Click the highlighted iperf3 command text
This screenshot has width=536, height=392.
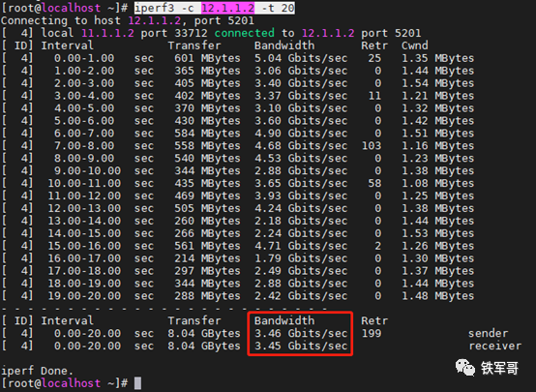click(215, 8)
